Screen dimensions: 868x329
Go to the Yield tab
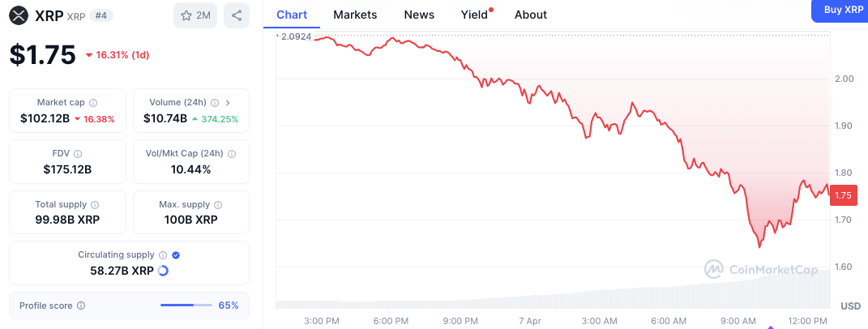[x=474, y=15]
